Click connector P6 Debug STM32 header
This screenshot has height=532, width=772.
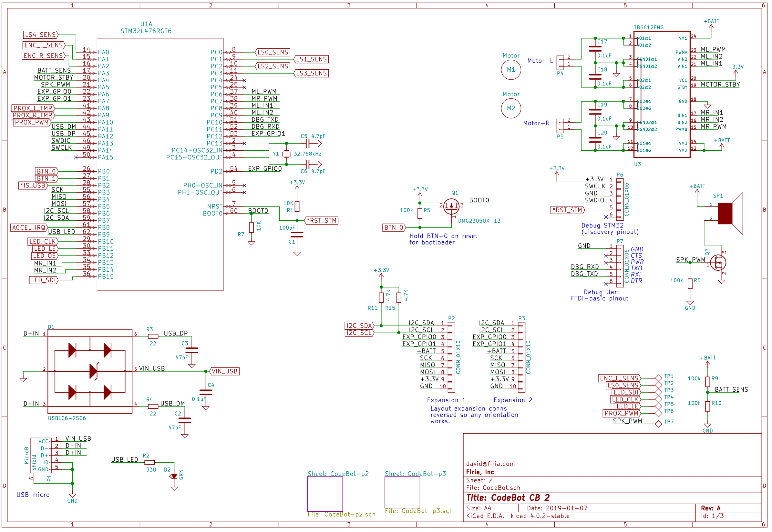pyautogui.click(x=620, y=199)
